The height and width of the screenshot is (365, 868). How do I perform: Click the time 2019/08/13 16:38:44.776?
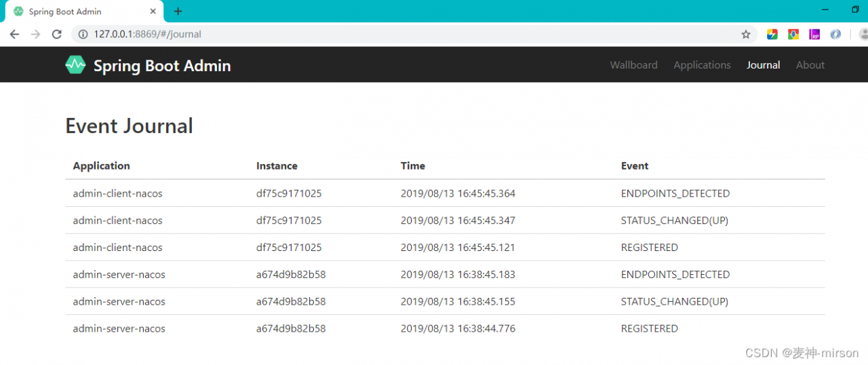[x=458, y=328]
